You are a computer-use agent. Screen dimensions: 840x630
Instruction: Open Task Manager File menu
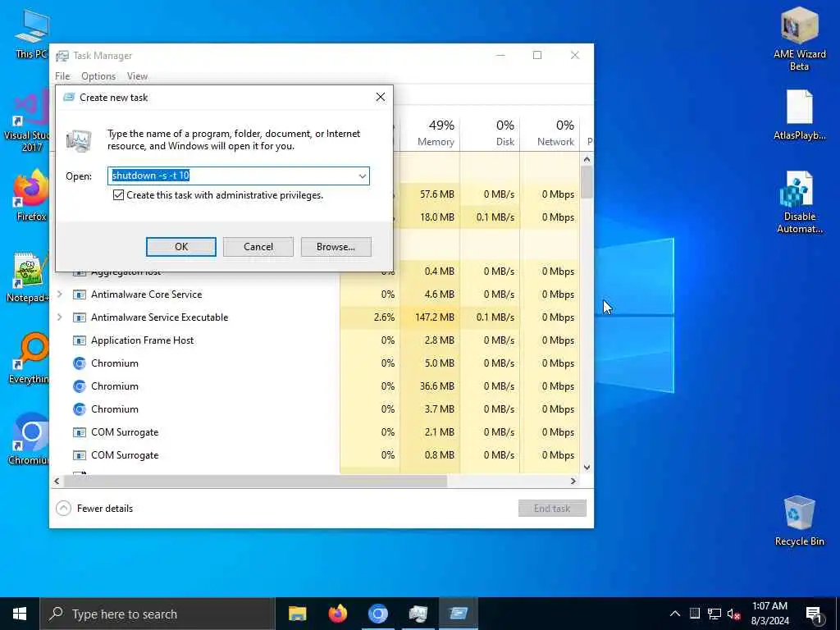[62, 76]
